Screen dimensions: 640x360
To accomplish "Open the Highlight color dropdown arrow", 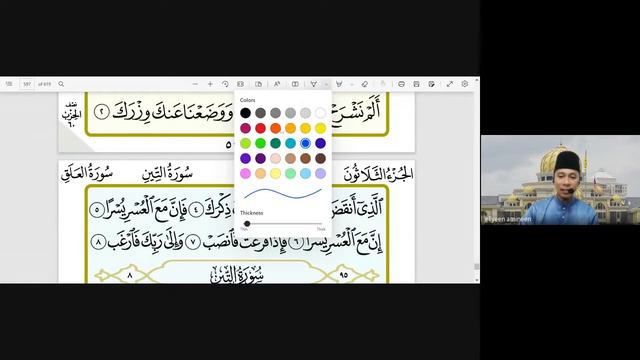I will tap(351, 84).
